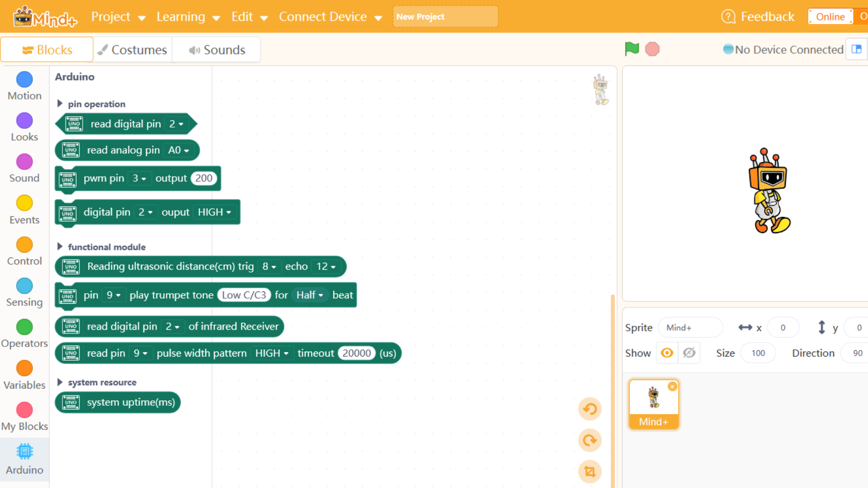868x488 pixels.
Task: Toggle the Online mode button
Action: [x=830, y=17]
